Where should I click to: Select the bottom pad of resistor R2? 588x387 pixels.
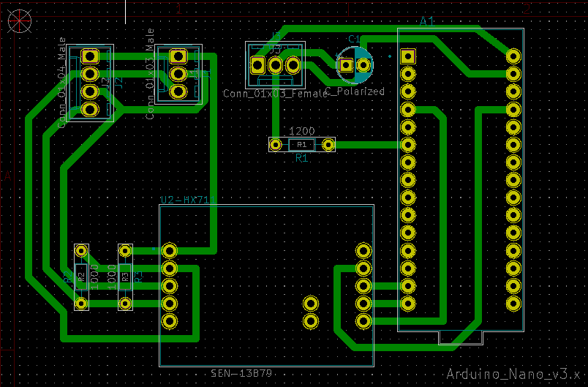81,304
